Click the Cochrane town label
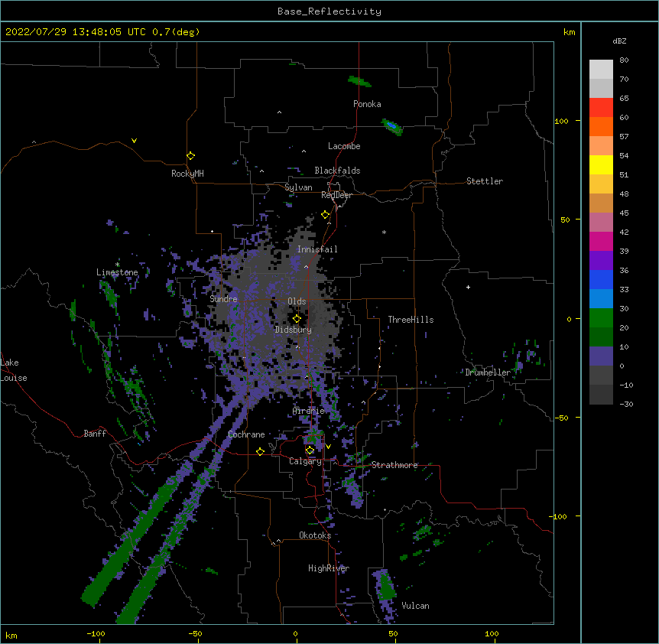This screenshot has width=659, height=644. click(x=246, y=434)
